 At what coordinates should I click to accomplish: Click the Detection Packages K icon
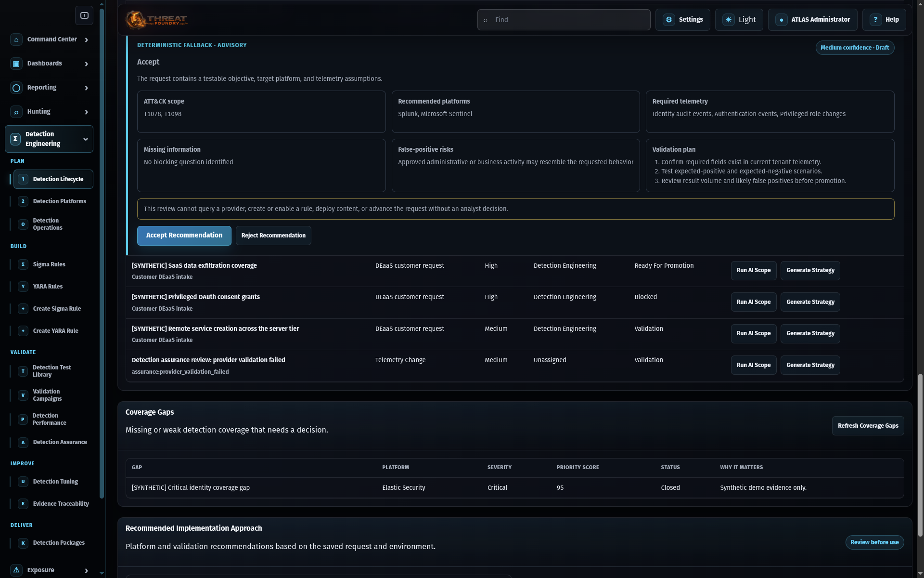(x=23, y=543)
